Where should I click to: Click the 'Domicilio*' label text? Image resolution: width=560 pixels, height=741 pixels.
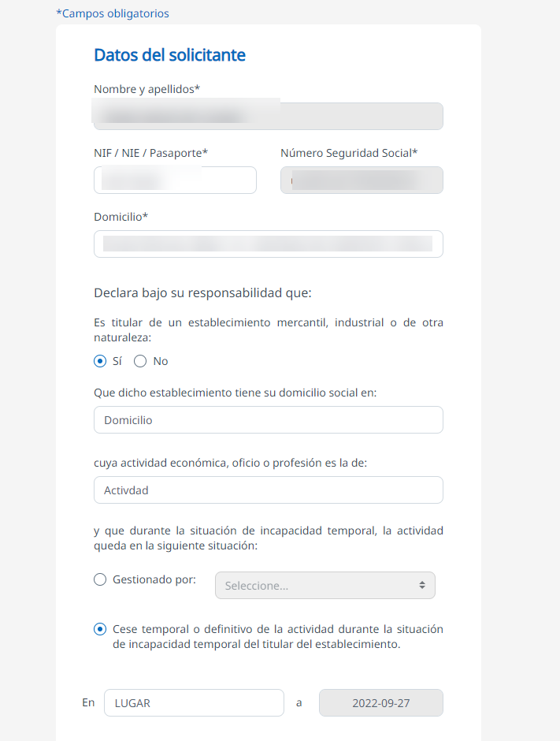pos(126,217)
